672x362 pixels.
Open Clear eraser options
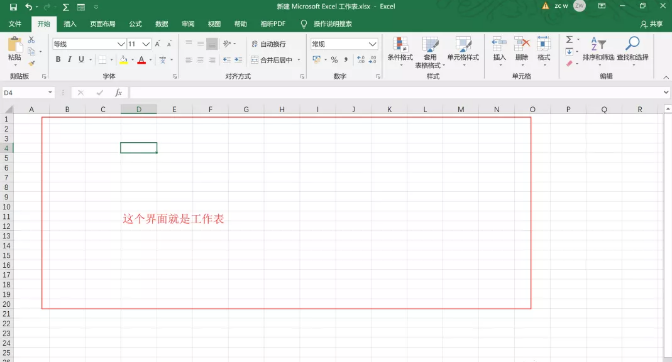coord(569,63)
